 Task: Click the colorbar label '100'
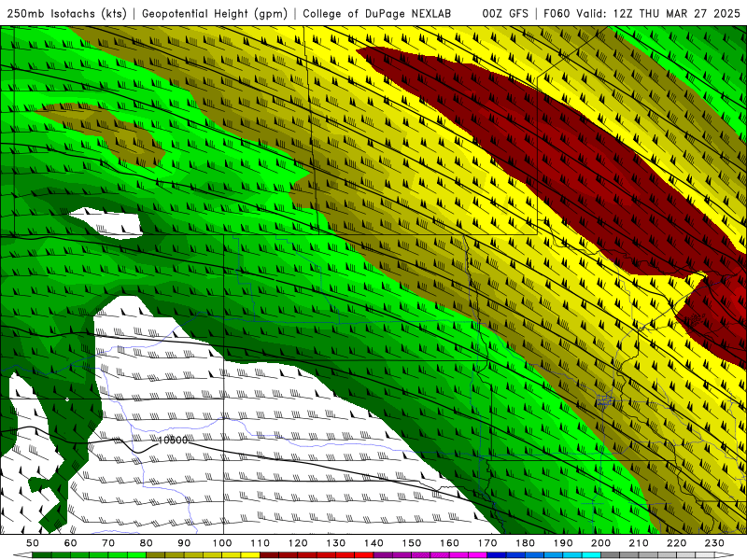[222, 543]
